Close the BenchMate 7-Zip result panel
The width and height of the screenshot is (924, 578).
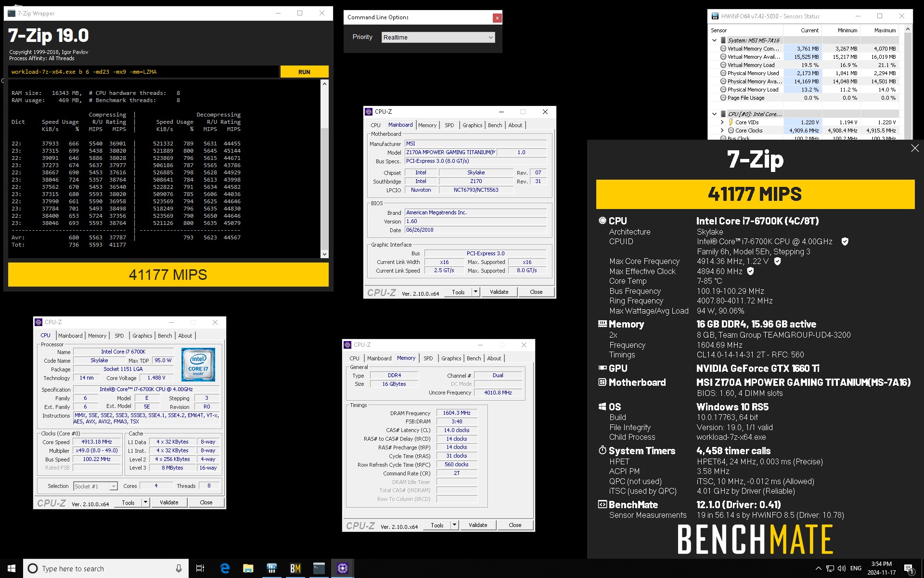[x=914, y=148]
